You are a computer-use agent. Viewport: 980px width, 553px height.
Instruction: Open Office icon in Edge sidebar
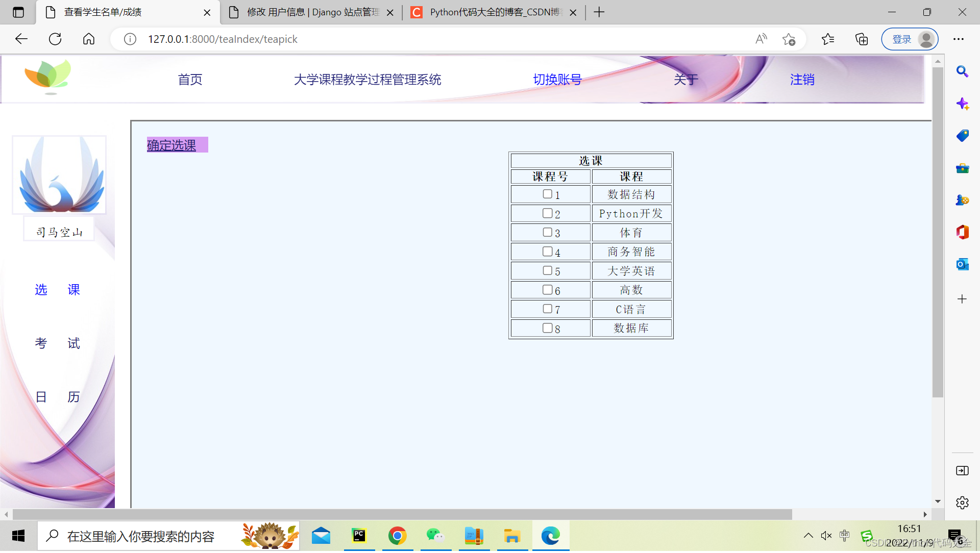click(962, 232)
